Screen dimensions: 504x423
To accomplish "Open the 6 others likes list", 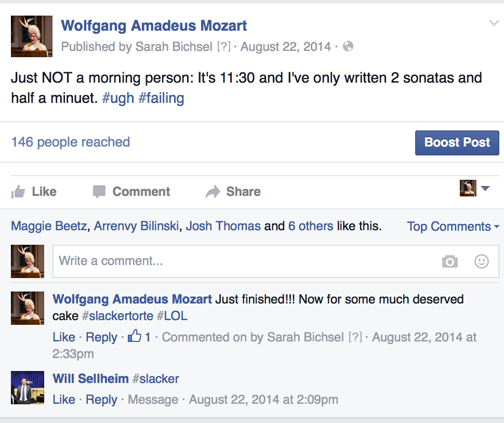I will pos(311,226).
